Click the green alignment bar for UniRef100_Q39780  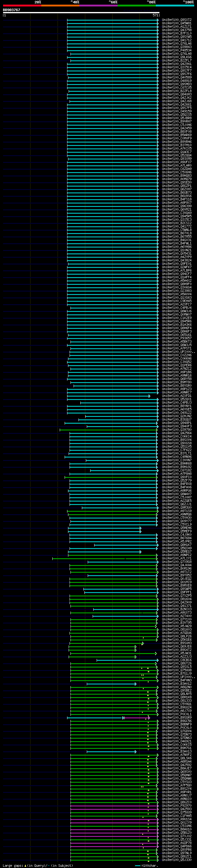(108, 430)
